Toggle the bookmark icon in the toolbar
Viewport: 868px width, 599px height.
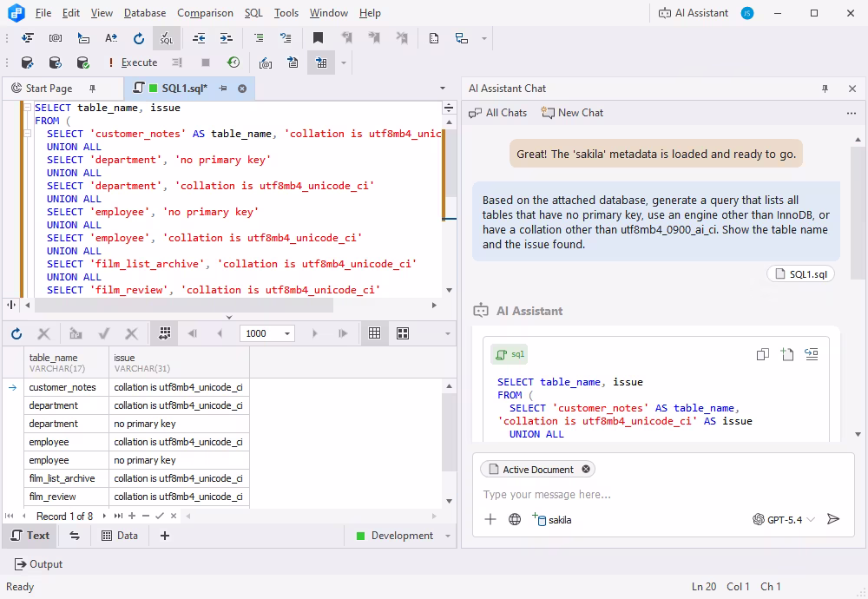point(318,38)
